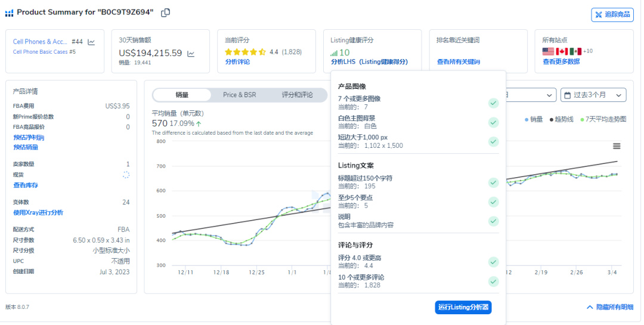Screen dimensions: 644x325
Task: Expand the +10 more marketplaces indicator
Action: coord(588,51)
